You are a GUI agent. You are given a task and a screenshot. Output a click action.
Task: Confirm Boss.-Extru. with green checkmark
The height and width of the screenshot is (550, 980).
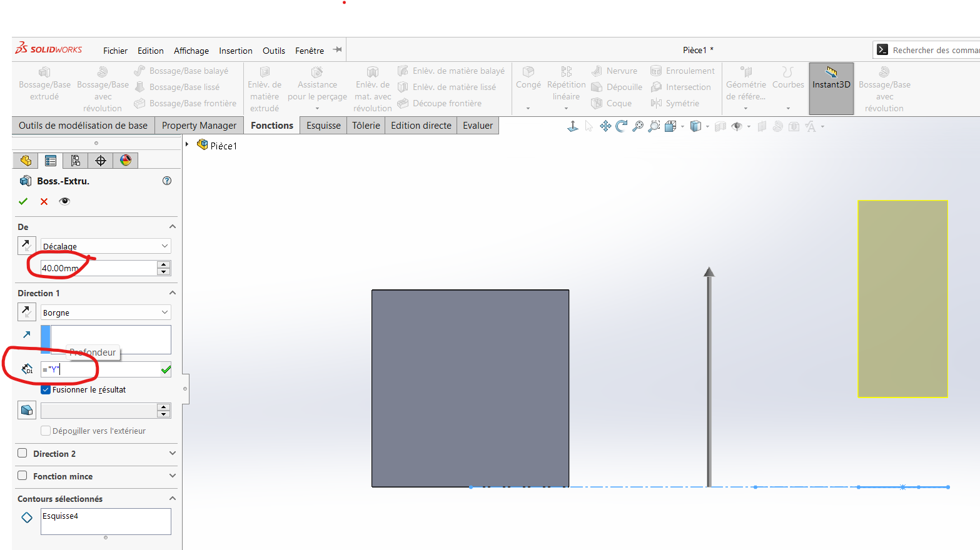point(23,201)
